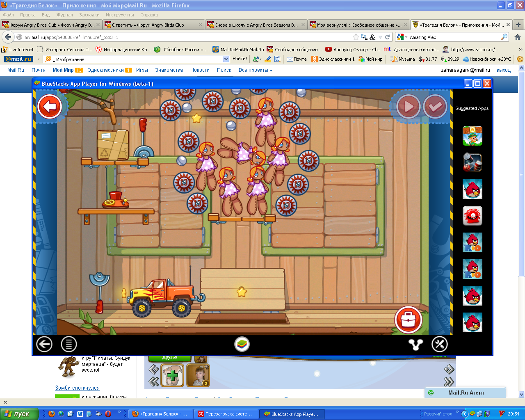This screenshot has height=420, width=525.
Task: Close the find bar with the x
Action: click(x=5, y=402)
